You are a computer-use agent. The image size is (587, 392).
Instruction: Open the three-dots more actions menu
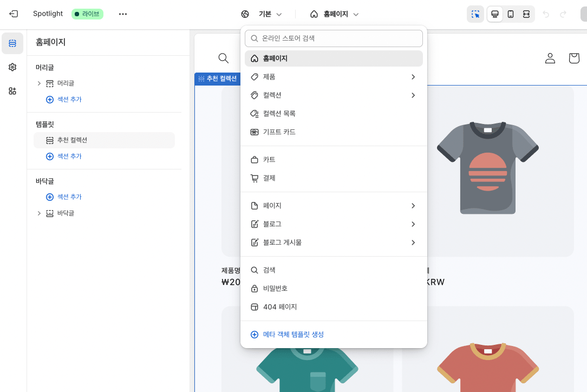point(123,14)
